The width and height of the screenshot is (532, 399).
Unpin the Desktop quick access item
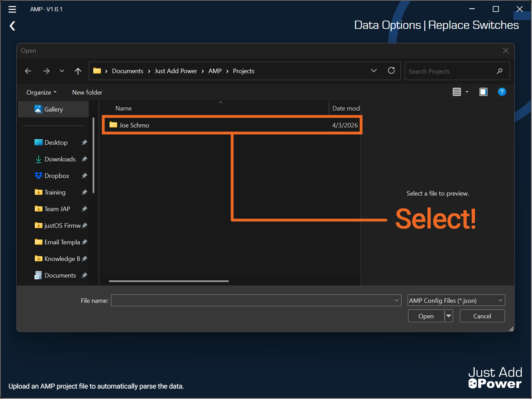coord(84,143)
